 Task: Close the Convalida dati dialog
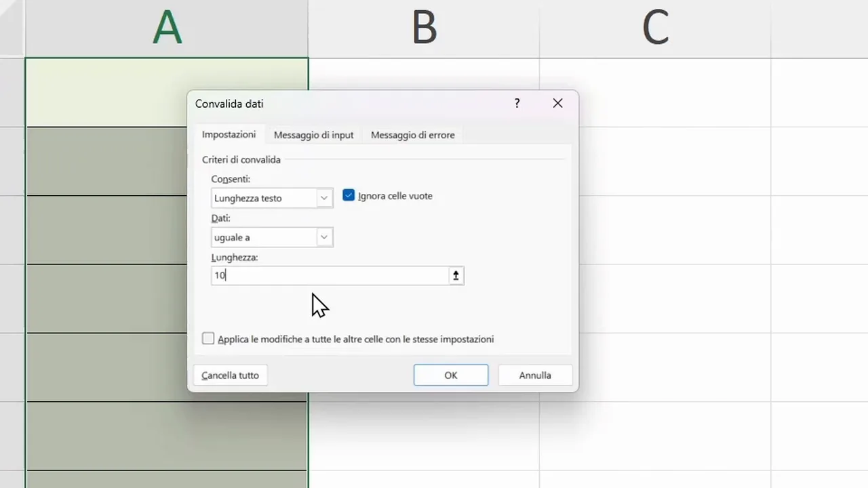[x=557, y=104]
